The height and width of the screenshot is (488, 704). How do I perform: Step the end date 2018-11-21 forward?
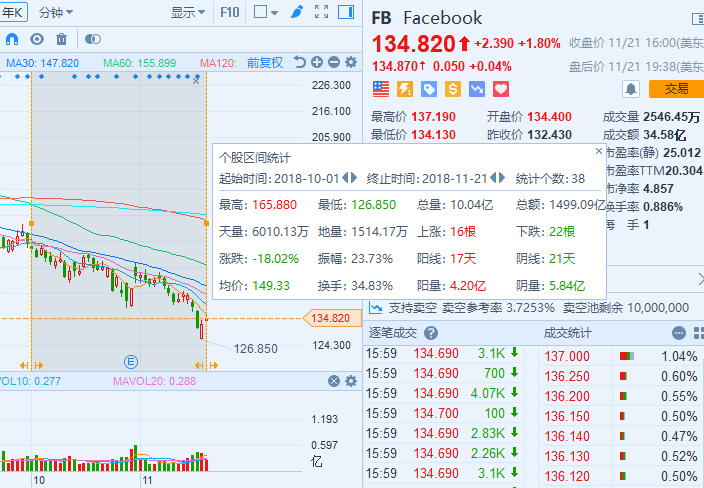click(502, 178)
